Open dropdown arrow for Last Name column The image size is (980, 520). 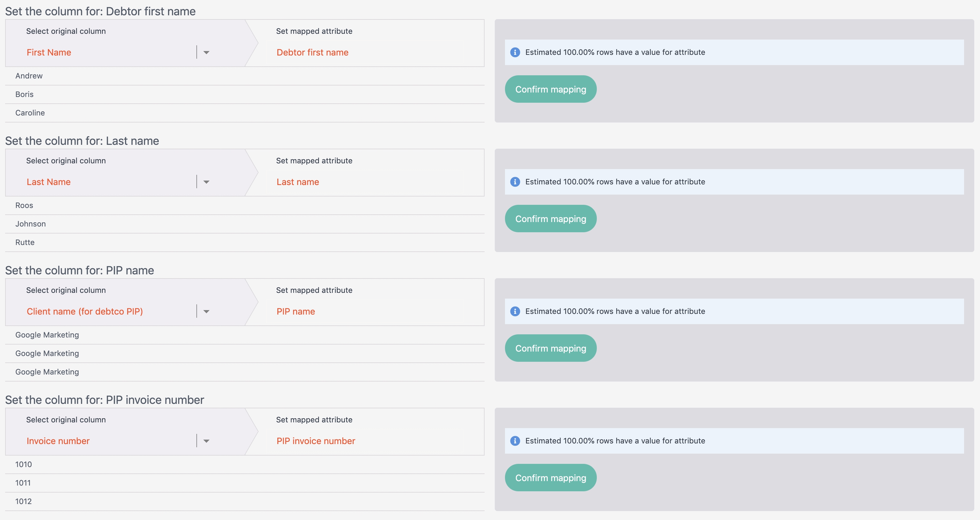click(x=206, y=182)
